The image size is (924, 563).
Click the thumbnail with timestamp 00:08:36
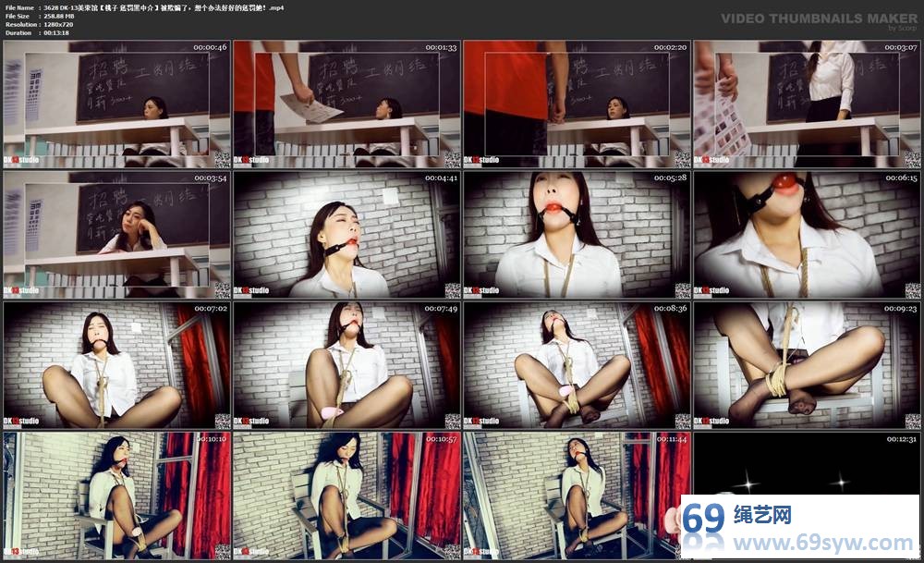577,365
